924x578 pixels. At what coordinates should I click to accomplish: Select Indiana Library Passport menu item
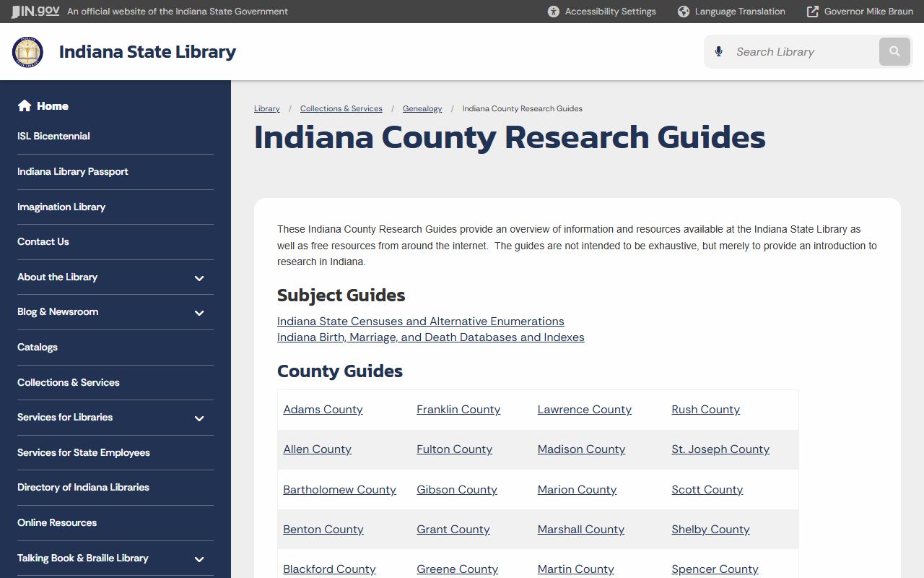click(x=73, y=171)
